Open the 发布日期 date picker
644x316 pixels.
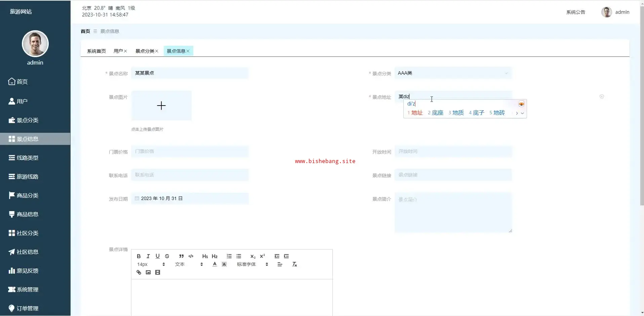190,198
